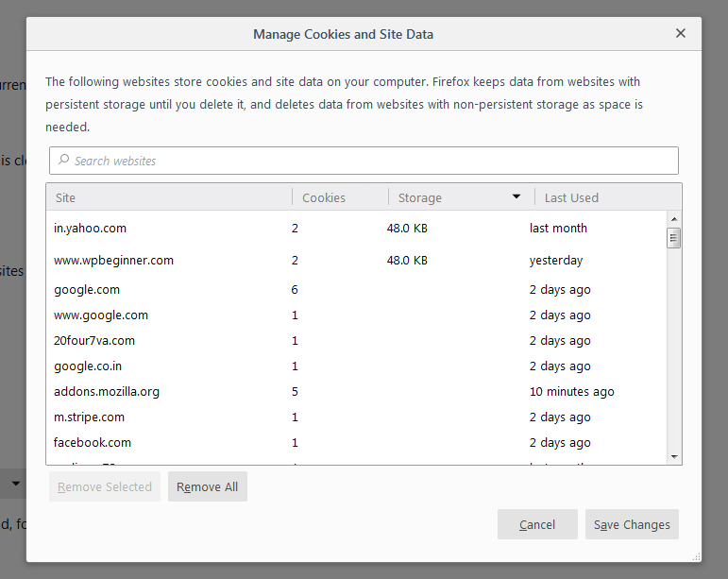Close the Manage Cookies dialog with X
Screen dimensions: 728x579
tap(680, 33)
